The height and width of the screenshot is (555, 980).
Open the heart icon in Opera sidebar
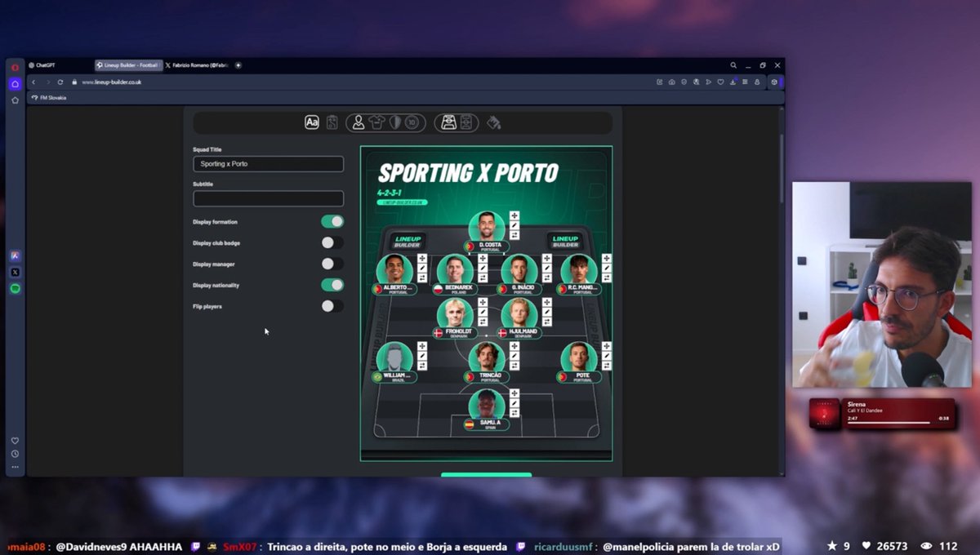15,441
